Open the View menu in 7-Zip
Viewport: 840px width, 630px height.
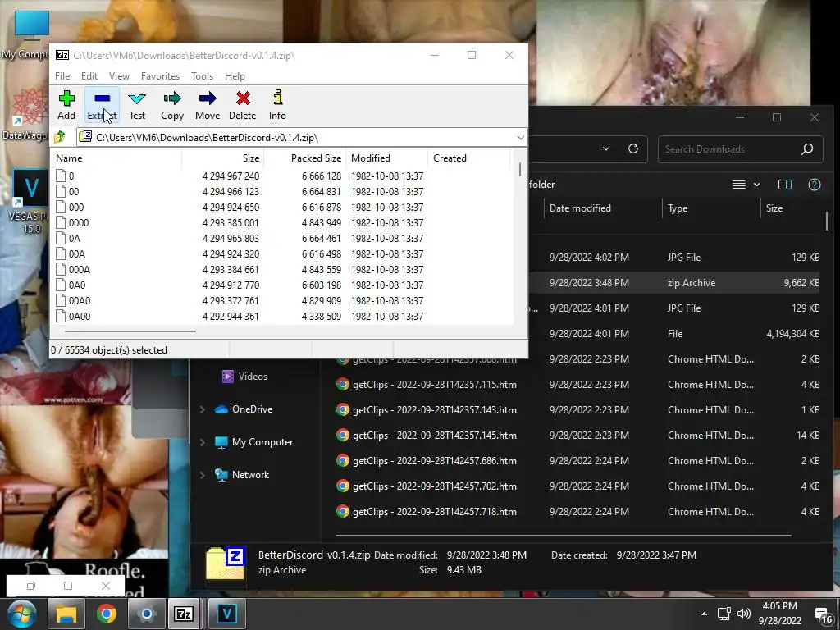[119, 76]
